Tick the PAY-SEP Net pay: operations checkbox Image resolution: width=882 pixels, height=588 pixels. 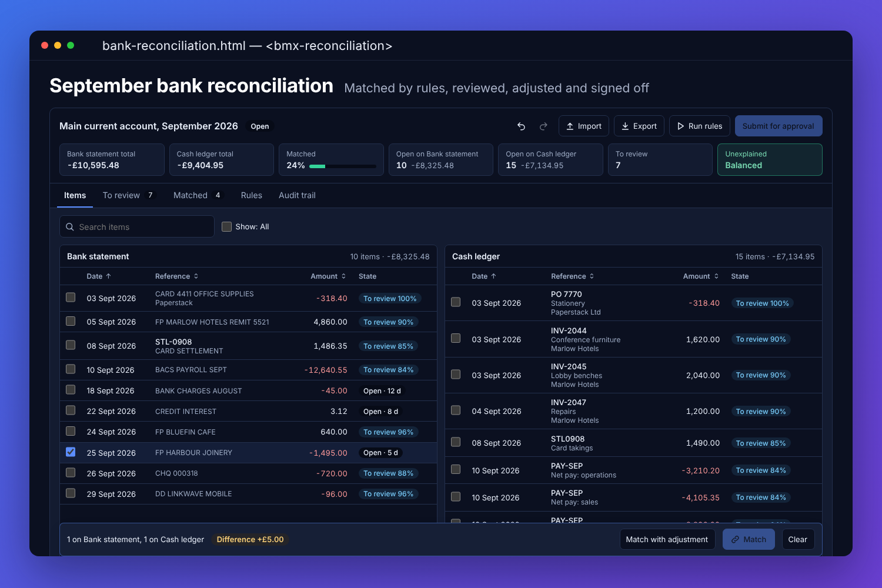pos(456,470)
